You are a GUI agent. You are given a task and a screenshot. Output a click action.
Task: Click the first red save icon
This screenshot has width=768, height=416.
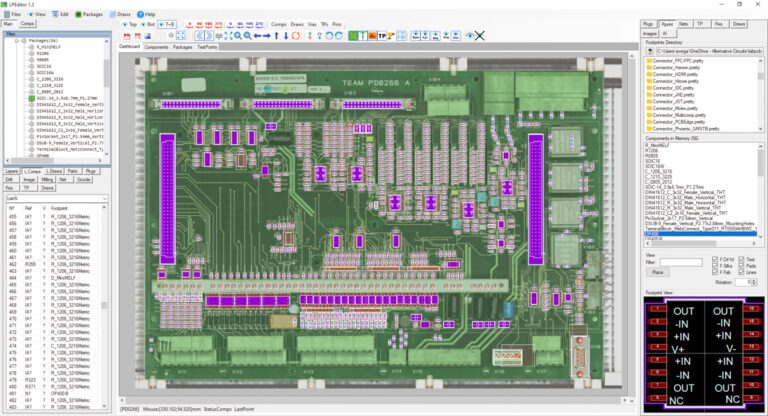[127, 36]
